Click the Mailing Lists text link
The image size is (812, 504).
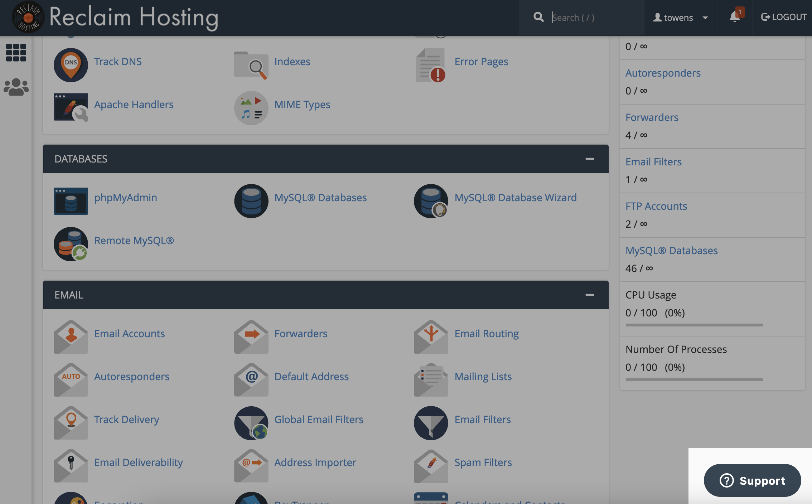click(483, 377)
